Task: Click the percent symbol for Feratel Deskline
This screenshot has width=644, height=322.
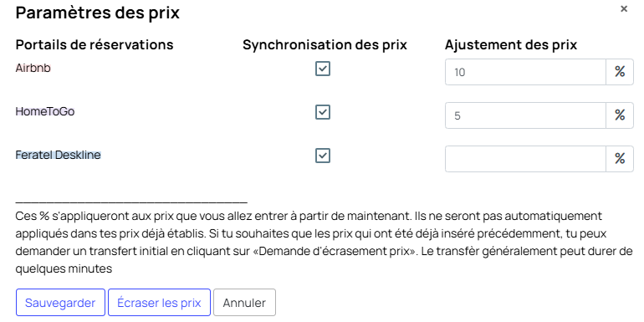Action: pyautogui.click(x=620, y=159)
